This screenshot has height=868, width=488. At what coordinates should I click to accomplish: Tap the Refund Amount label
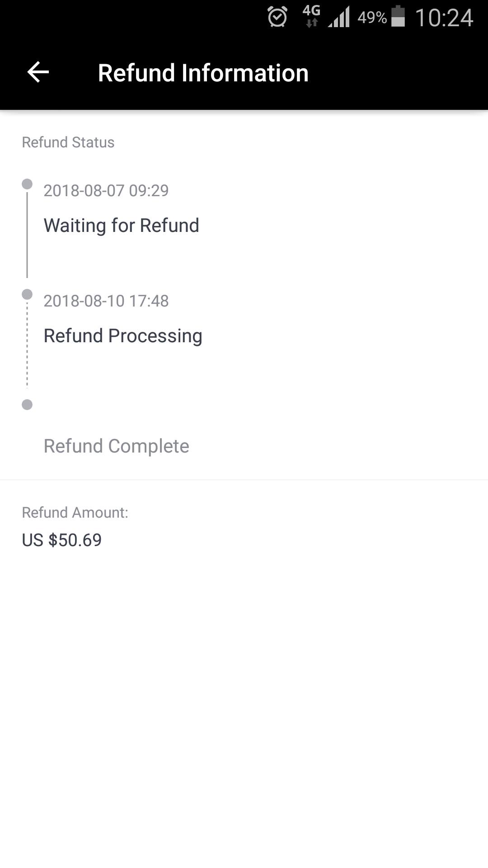tap(75, 512)
